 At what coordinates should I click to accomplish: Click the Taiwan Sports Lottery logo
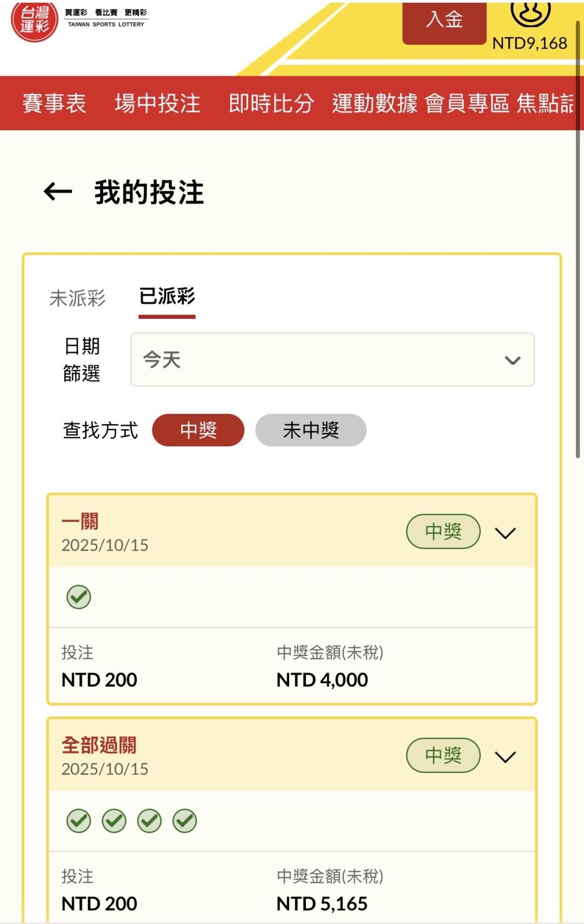(35, 21)
